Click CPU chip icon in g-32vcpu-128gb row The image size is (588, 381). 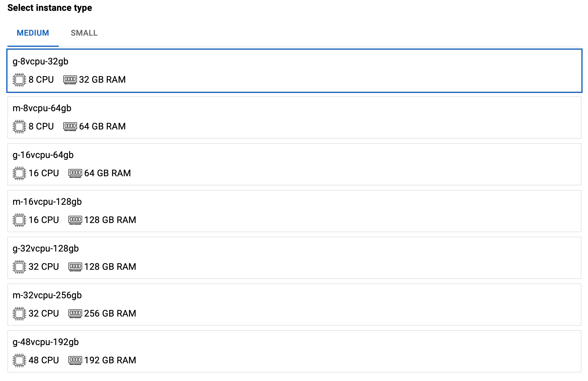tap(19, 267)
